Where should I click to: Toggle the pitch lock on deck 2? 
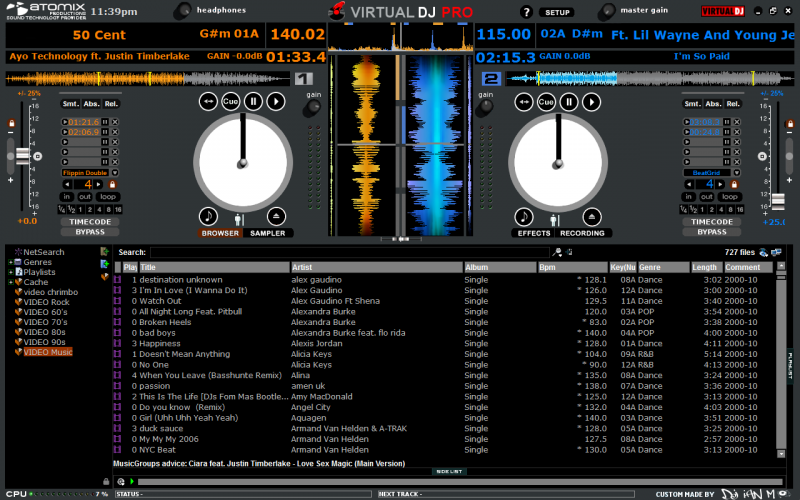(x=790, y=123)
